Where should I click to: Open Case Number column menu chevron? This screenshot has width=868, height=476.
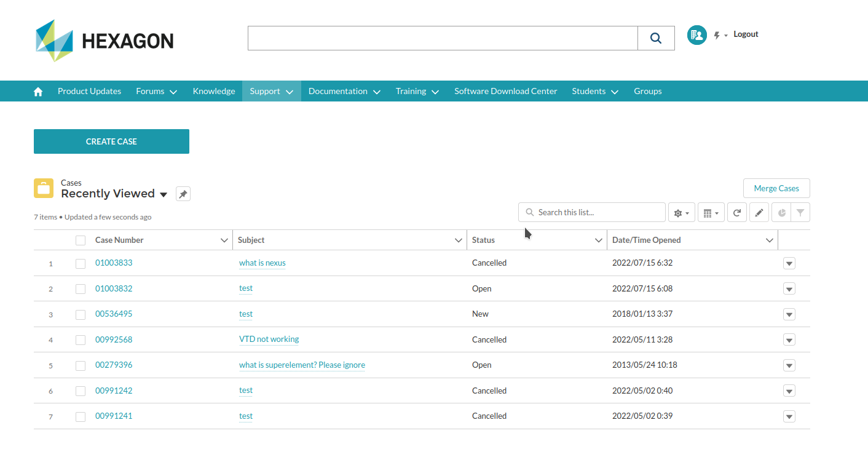[x=224, y=240]
